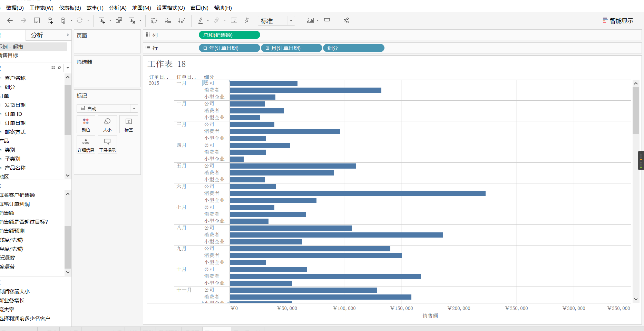
Task: Click the measures list scrollbar thumb
Action: [68, 247]
